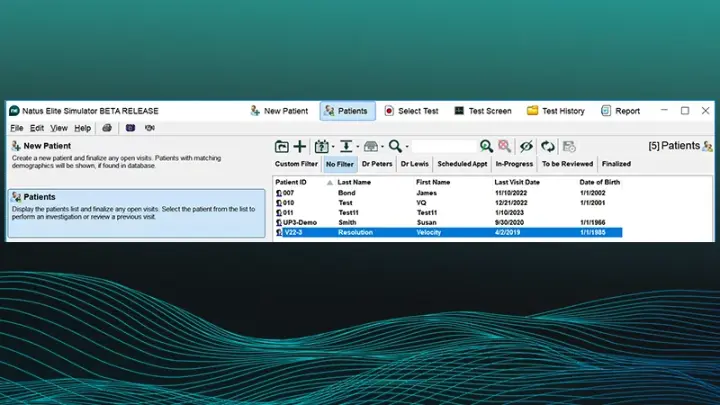Switch to the Test History tab
The width and height of the screenshot is (720, 405).
click(556, 111)
